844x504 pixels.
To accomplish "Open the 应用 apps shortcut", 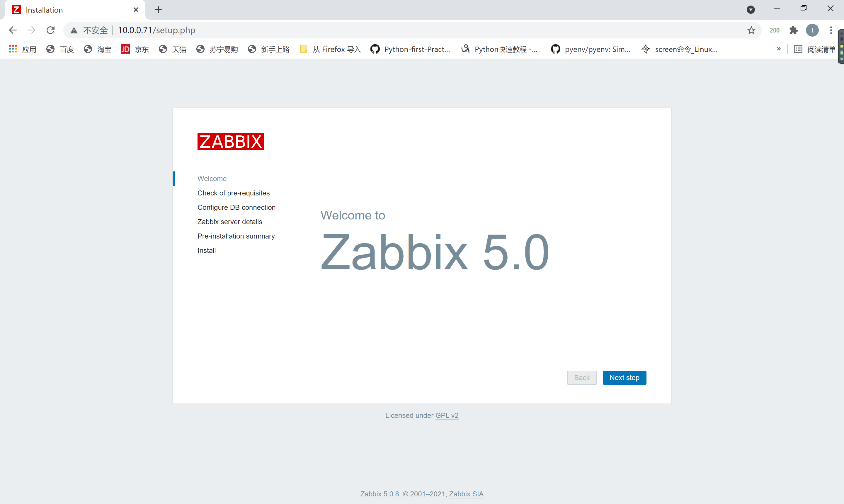I will click(22, 49).
